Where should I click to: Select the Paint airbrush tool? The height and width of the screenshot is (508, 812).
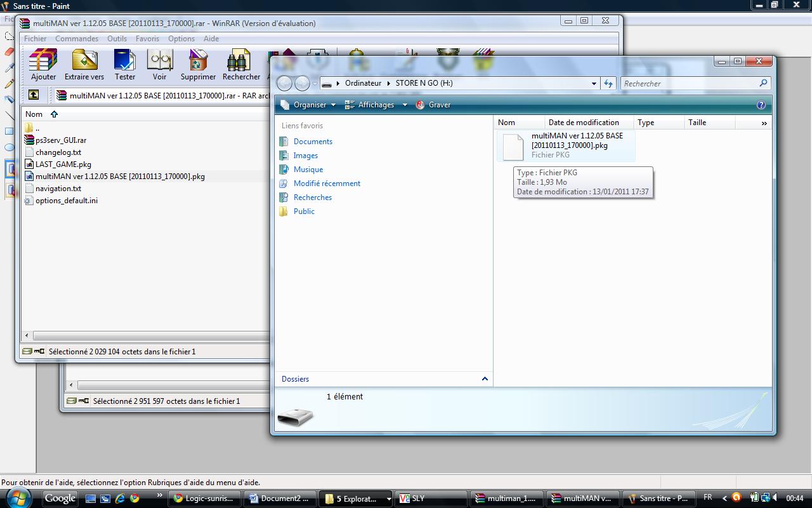point(9,99)
